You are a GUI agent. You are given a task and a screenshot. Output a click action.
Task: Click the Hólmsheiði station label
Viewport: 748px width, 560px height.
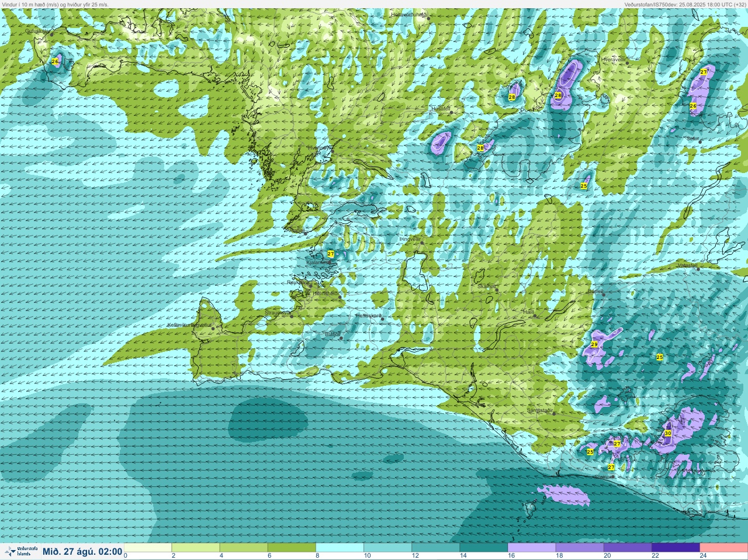[x=325, y=293]
